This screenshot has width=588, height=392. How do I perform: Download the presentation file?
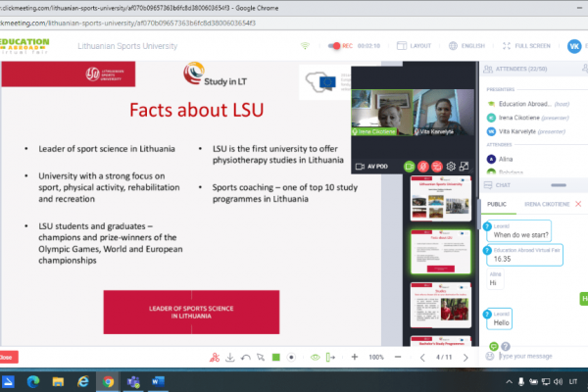[x=230, y=358]
